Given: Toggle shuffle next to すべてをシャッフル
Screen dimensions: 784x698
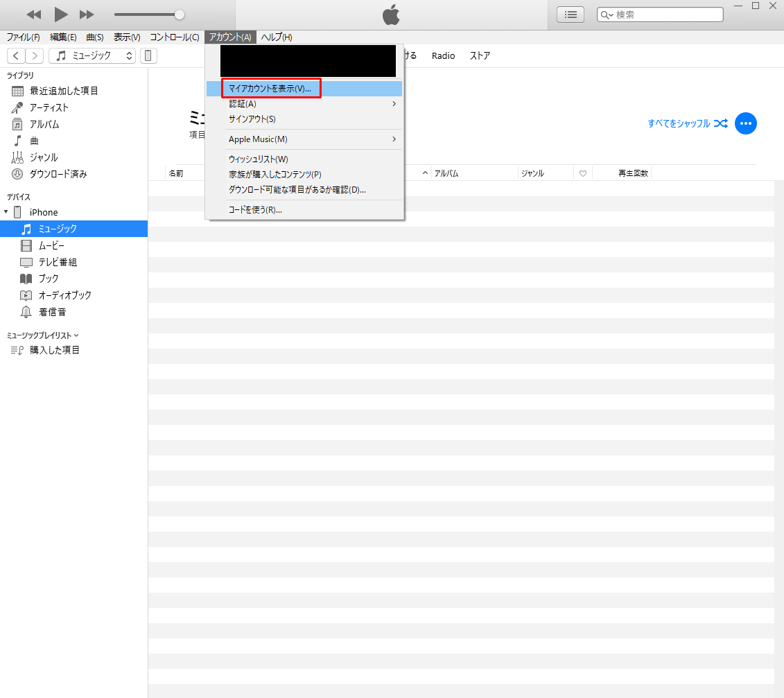Looking at the screenshot, I should pos(721,123).
